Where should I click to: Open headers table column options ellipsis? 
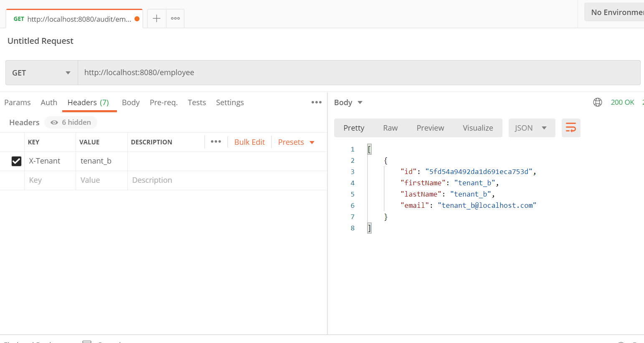point(216,142)
